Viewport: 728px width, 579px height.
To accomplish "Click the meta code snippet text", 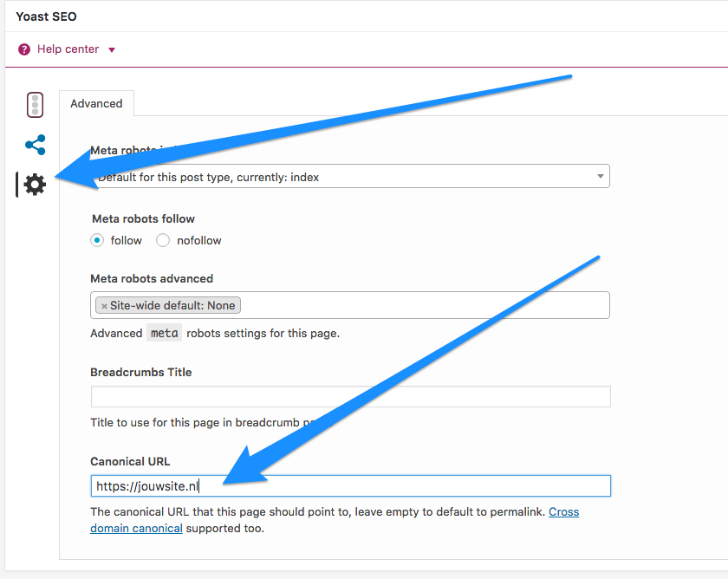I will pos(164,333).
